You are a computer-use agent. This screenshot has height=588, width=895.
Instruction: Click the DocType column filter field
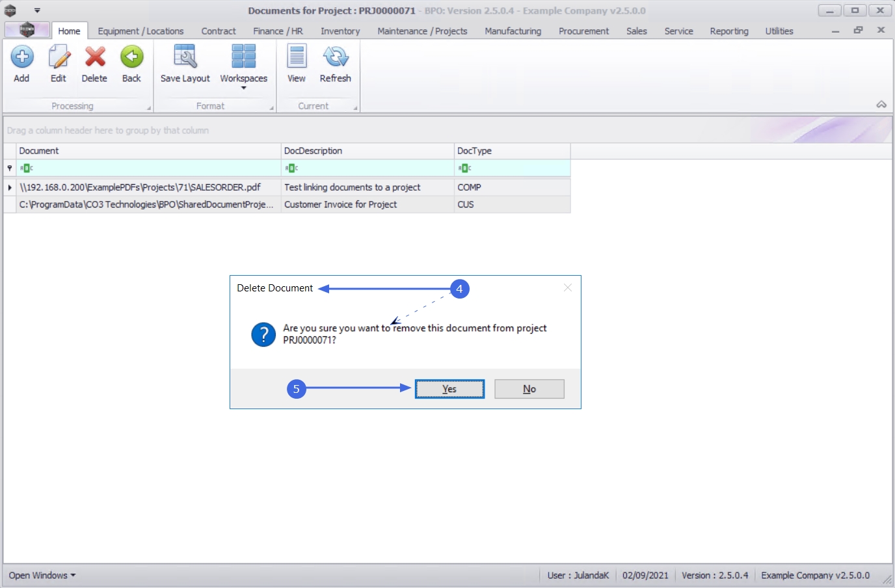click(513, 168)
